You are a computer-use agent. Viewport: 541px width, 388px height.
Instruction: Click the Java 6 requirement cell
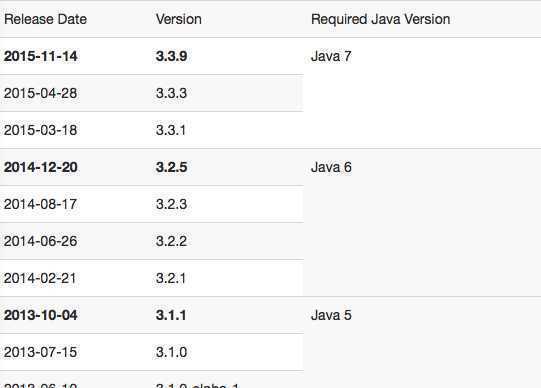point(331,167)
